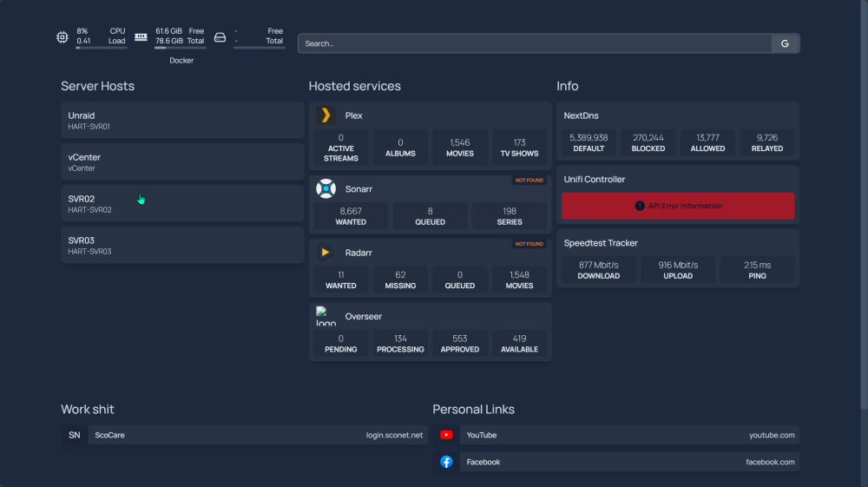Collapse the Personal Links heading
This screenshot has height=487, width=868.
[x=473, y=410]
